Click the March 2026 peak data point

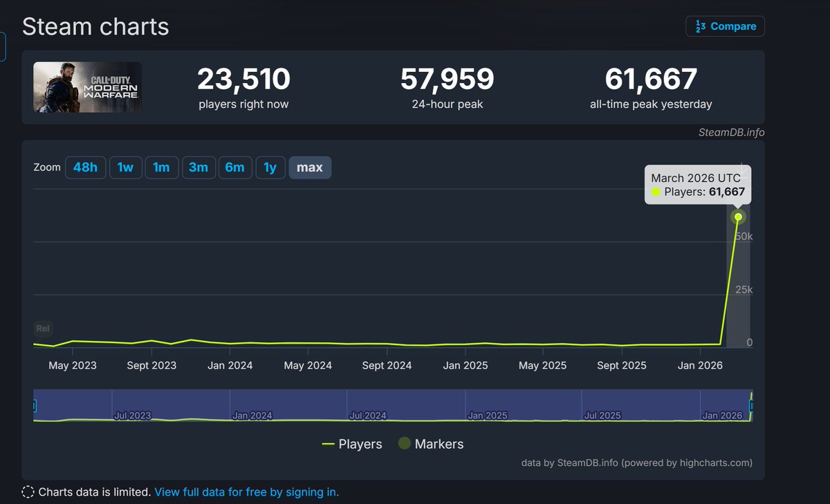pyautogui.click(x=738, y=217)
